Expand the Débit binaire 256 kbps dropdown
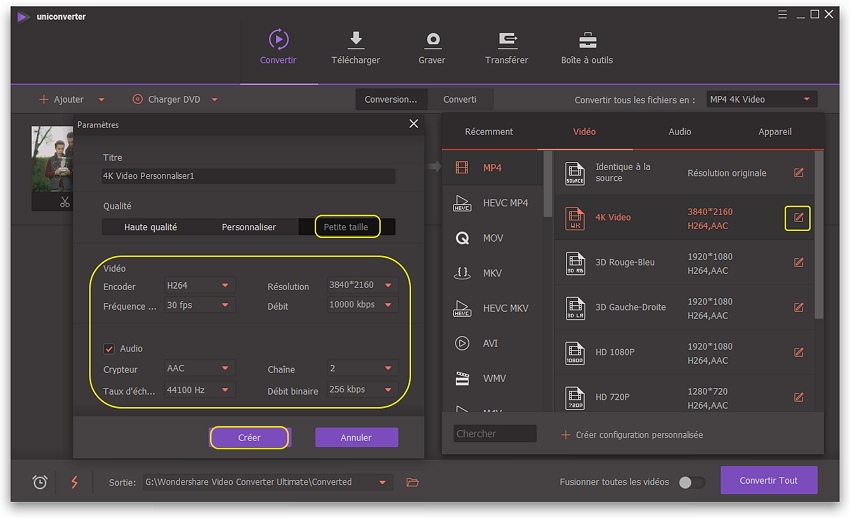The image size is (850, 518). pos(362,390)
